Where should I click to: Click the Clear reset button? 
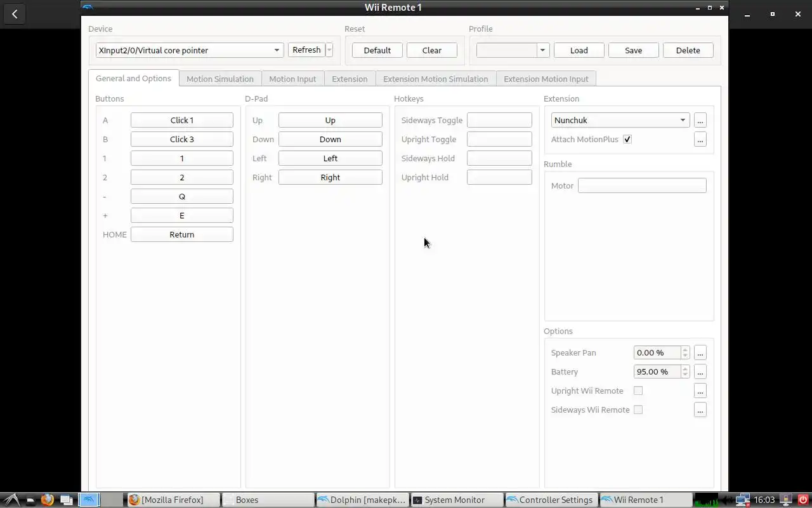432,50
